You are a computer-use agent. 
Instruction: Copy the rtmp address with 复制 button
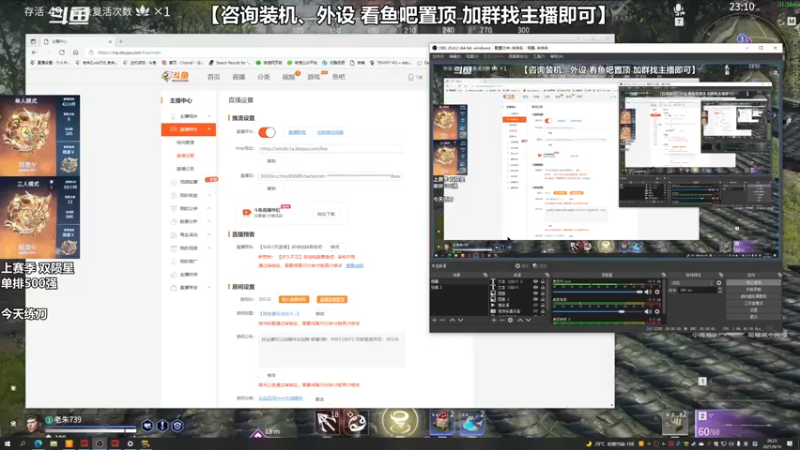(271, 161)
